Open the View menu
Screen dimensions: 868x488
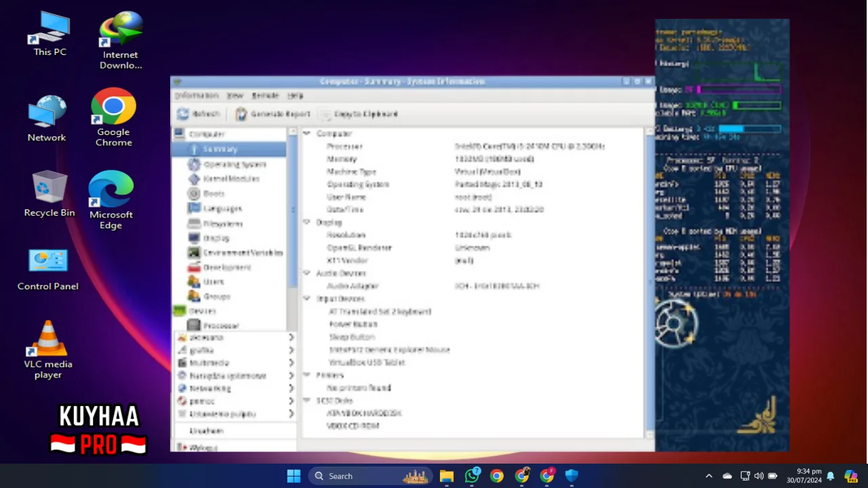(x=235, y=96)
